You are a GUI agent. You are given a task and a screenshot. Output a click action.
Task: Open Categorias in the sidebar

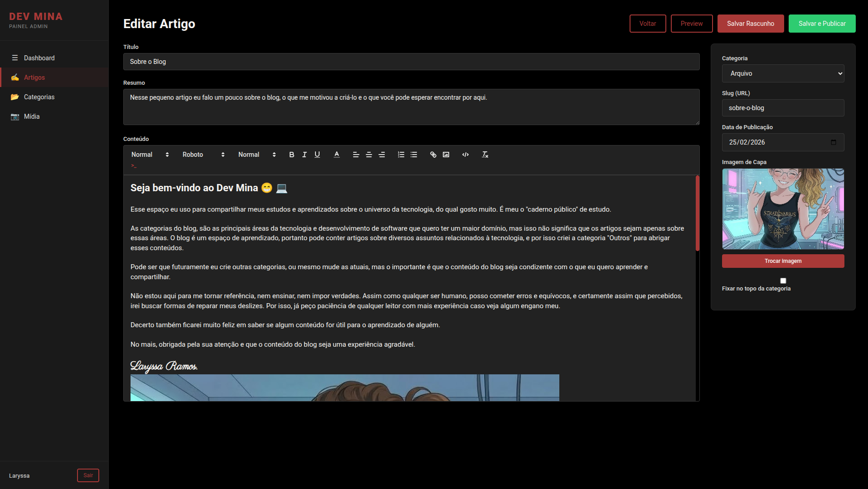click(x=39, y=97)
